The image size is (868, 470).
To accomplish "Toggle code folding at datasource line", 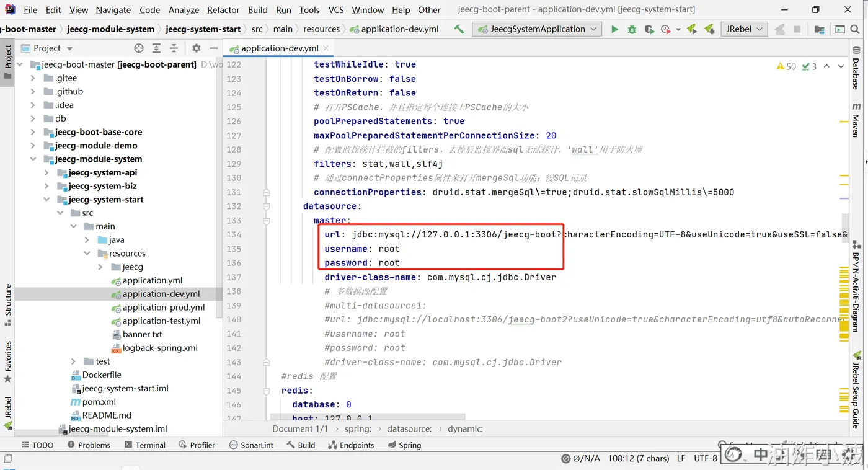I will point(266,206).
